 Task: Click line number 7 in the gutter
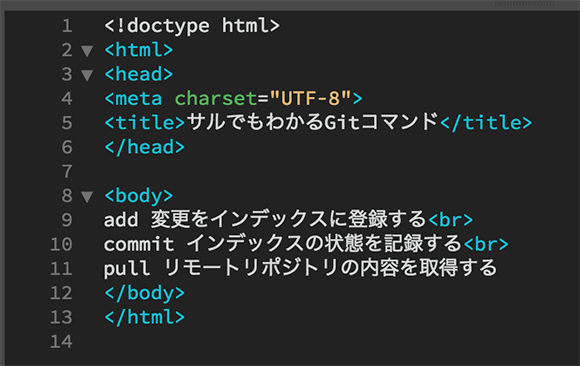pos(67,171)
